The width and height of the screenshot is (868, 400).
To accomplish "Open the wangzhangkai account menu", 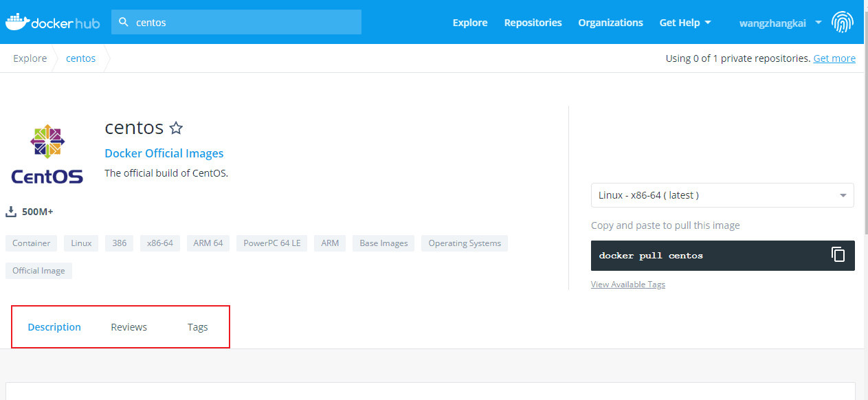I will click(x=781, y=23).
